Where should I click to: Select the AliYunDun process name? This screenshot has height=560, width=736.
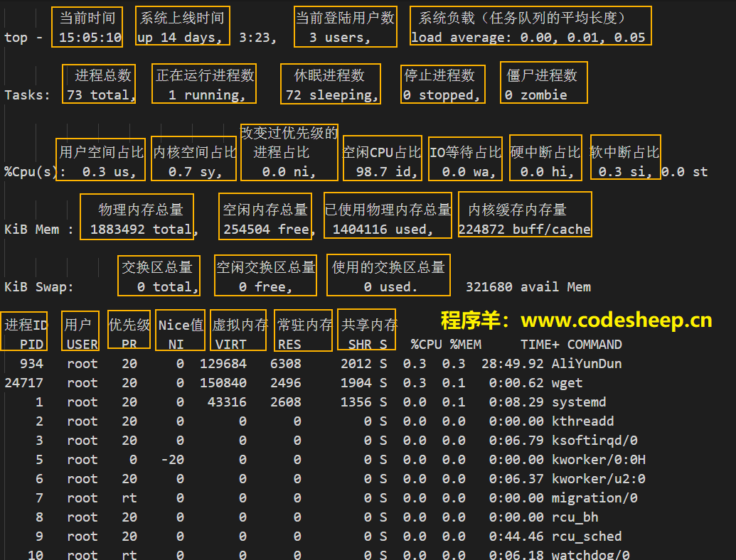[587, 364]
